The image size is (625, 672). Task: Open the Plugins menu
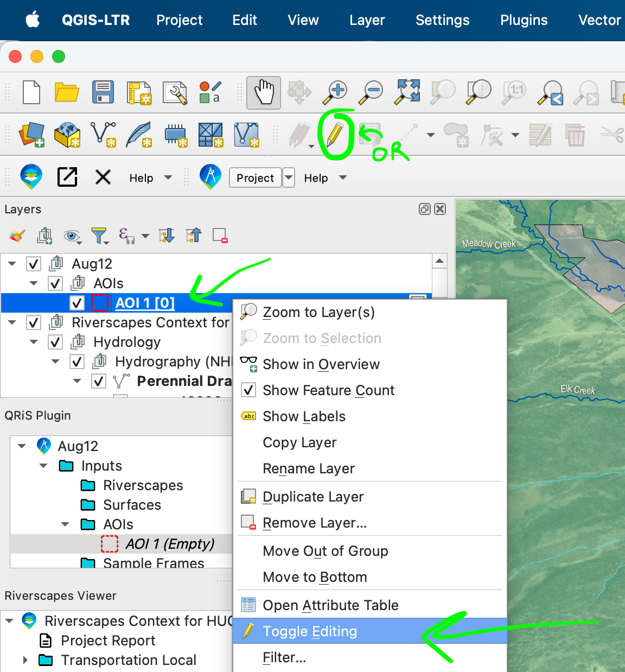(524, 20)
